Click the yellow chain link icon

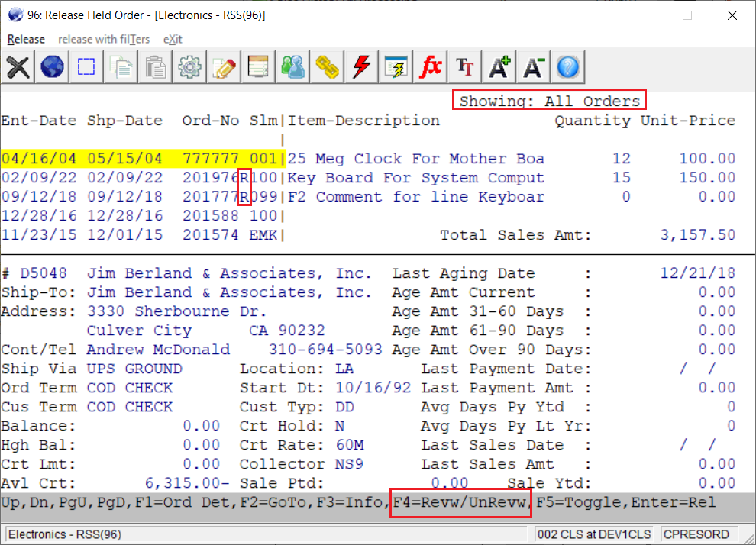click(327, 66)
